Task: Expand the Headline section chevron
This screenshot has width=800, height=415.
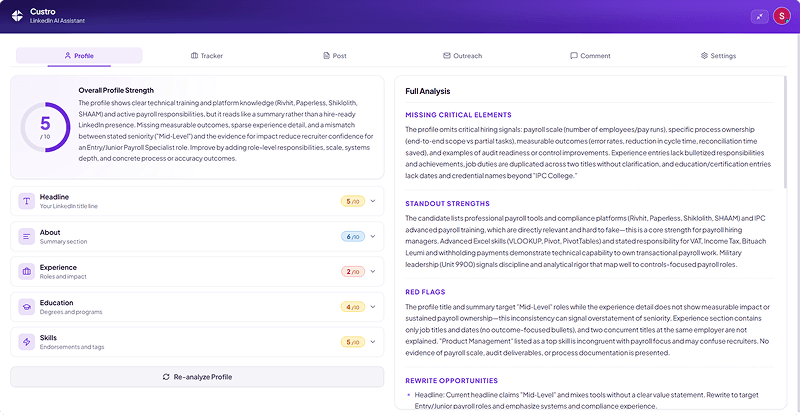Action: click(x=373, y=201)
